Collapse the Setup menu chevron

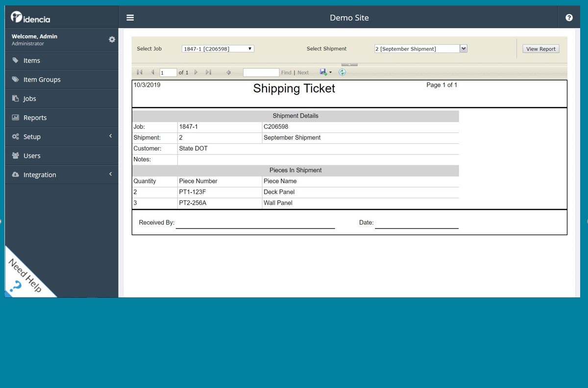[x=110, y=136]
